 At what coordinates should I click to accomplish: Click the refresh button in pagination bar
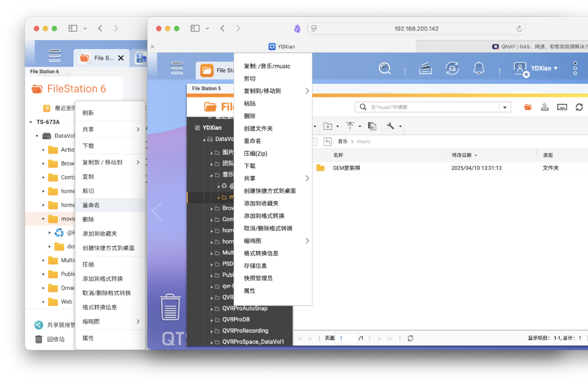(410, 338)
